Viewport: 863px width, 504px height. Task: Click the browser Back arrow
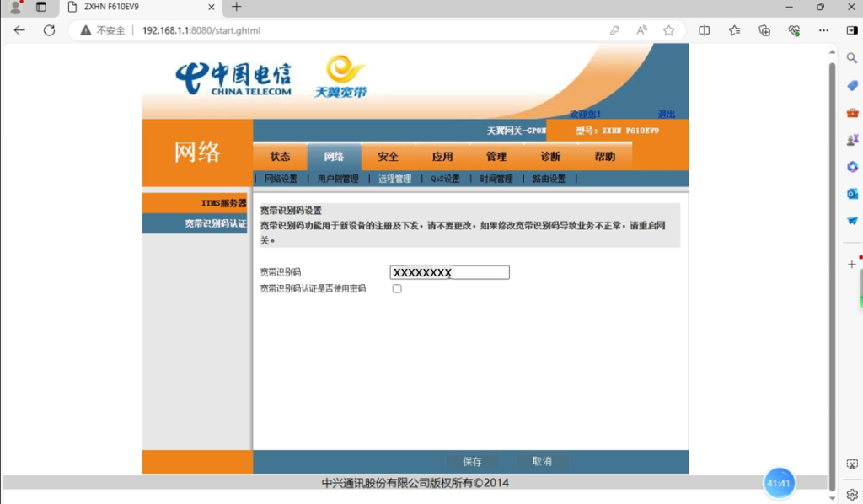pyautogui.click(x=19, y=30)
